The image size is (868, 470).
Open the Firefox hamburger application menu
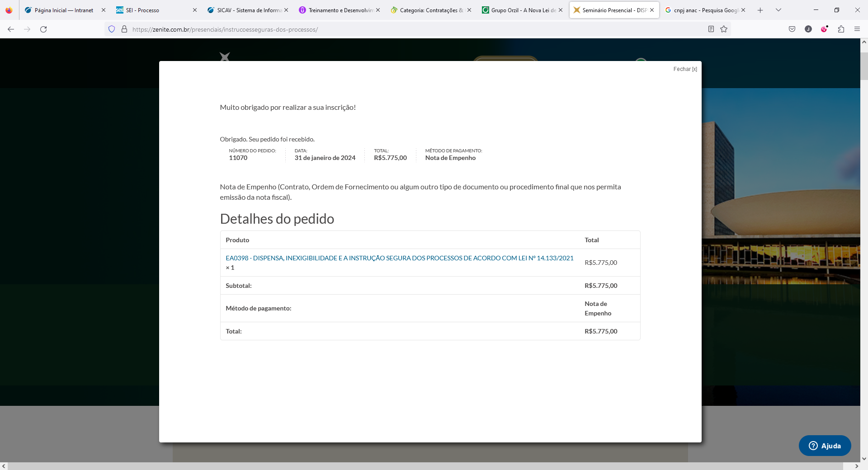coord(857,29)
